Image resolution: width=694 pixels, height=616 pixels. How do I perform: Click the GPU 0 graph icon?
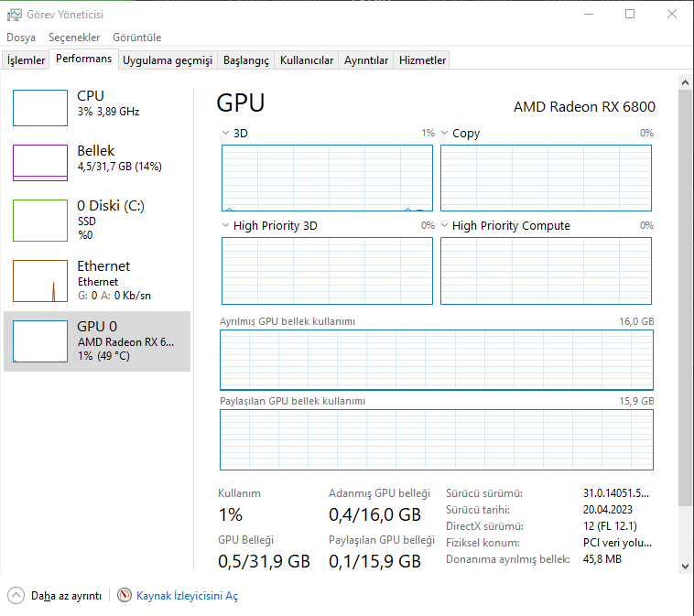pyautogui.click(x=40, y=341)
